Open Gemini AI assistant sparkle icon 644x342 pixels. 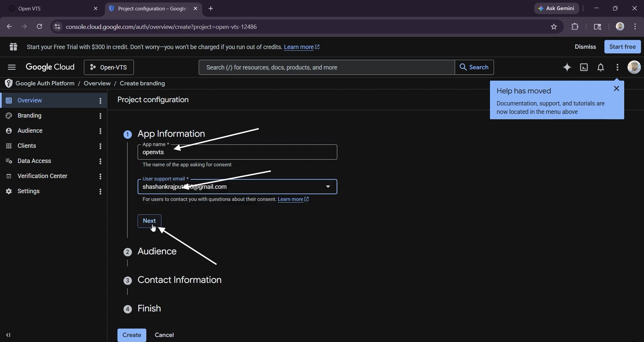(x=567, y=68)
